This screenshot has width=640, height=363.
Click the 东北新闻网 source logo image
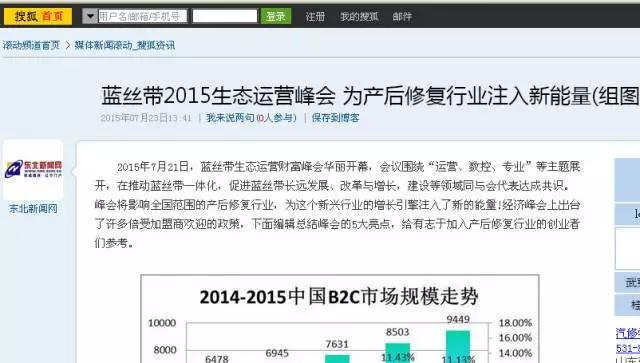click(x=33, y=169)
